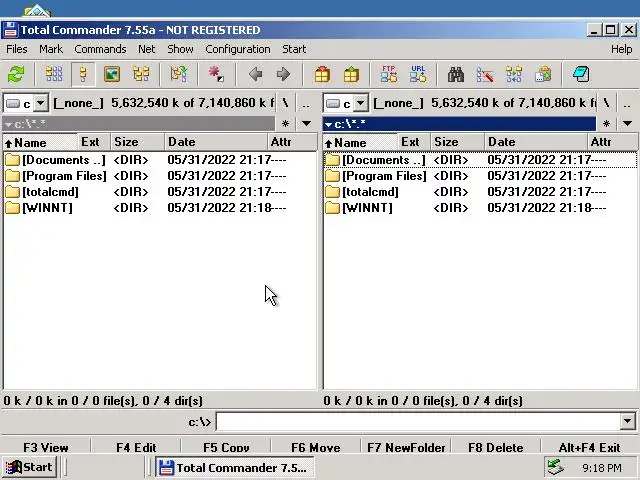Click left panel path bar c:\*.*
Viewport: 640px width, 480px height.
(x=138, y=124)
